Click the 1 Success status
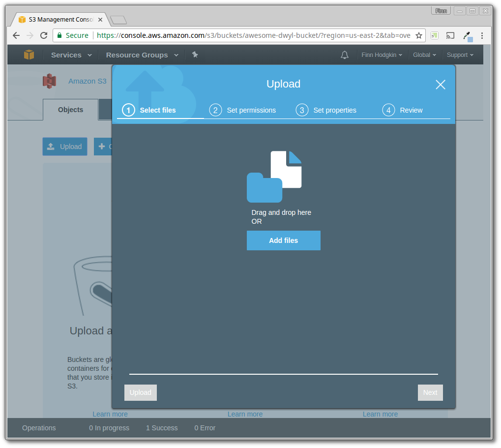The height and width of the screenshot is (448, 501). [x=162, y=428]
